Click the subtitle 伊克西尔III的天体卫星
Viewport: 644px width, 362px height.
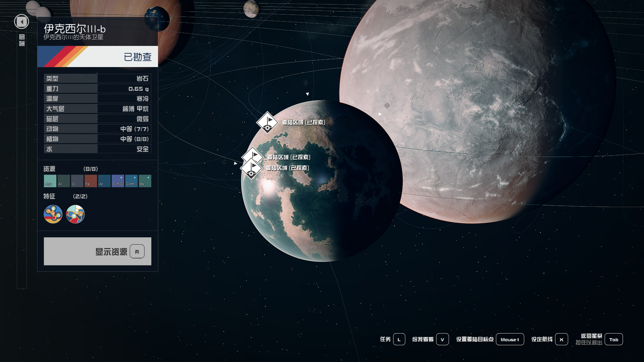pyautogui.click(x=73, y=37)
